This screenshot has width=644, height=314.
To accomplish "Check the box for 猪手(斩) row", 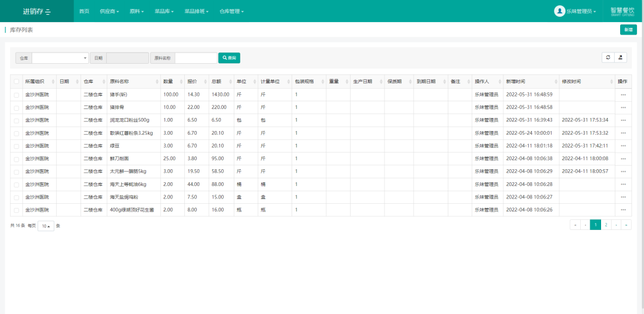I will click(x=17, y=95).
